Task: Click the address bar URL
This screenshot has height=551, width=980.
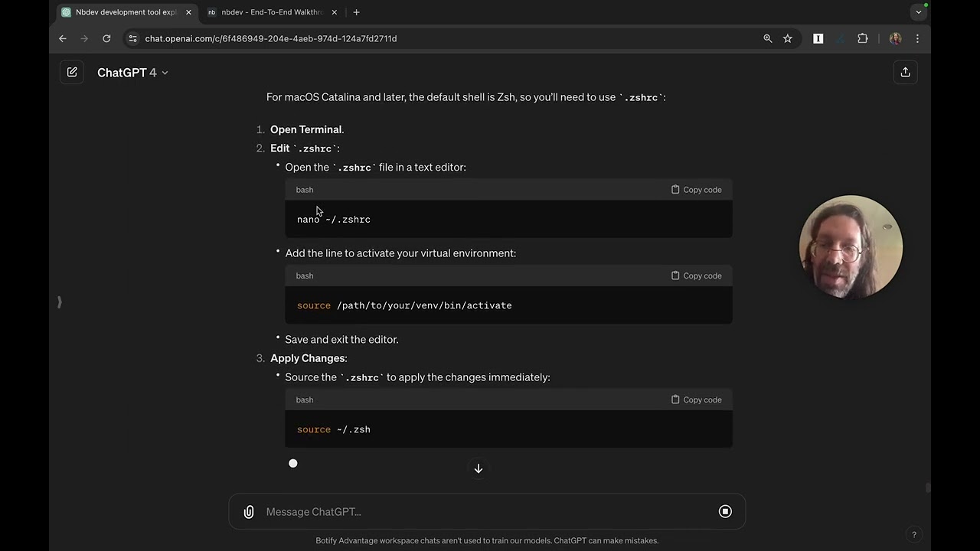Action: click(271, 38)
